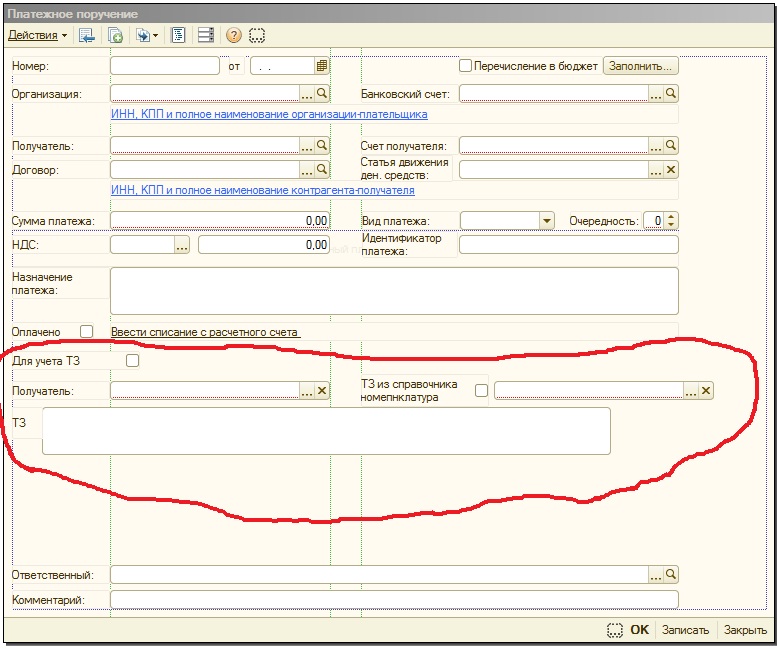Click the clear X on ТЗ из справочника field
Screen dimensions: 777x649
pos(706,390)
